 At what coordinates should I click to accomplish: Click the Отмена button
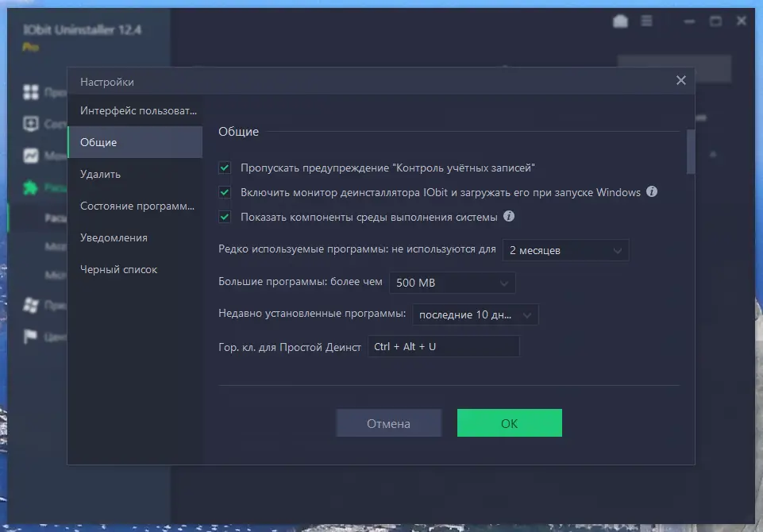point(389,423)
